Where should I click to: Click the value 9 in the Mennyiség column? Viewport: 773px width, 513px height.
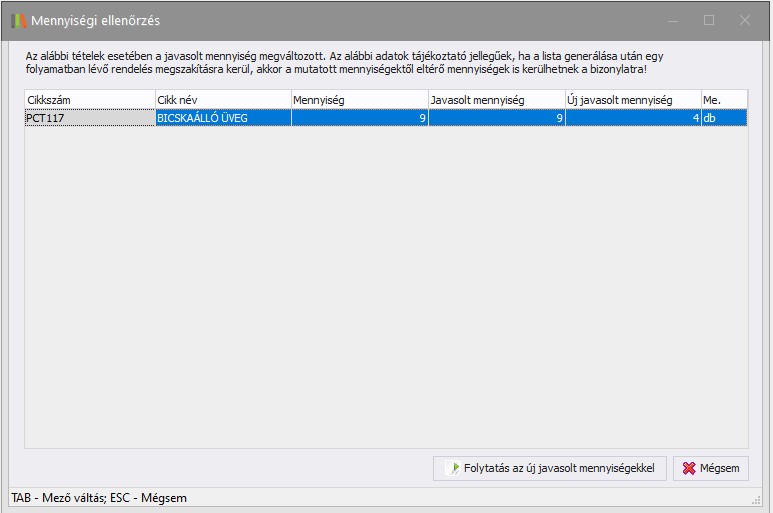pyautogui.click(x=359, y=117)
